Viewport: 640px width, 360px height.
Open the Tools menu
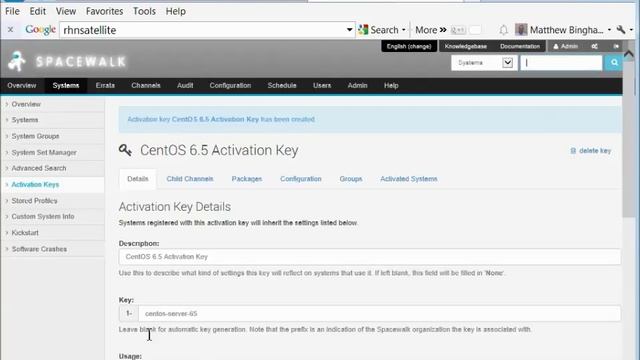144,11
